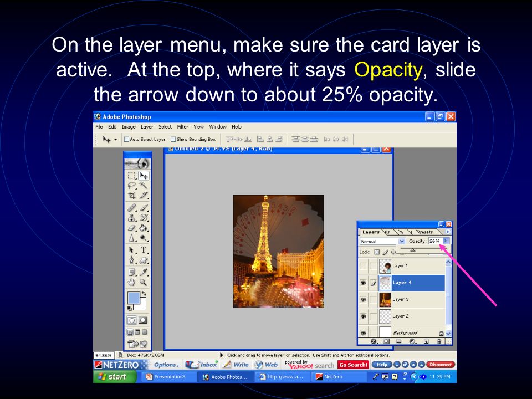Open the Normal blend mode dropdown
The image size is (532, 399).
point(383,241)
